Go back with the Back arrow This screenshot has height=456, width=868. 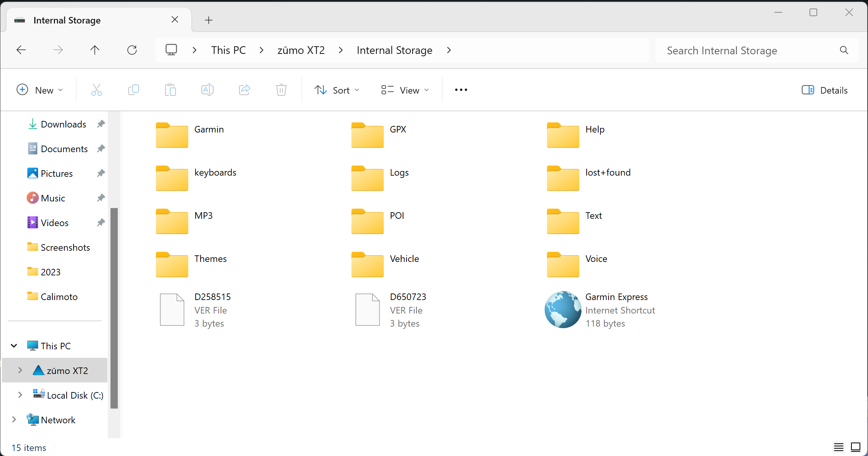click(x=21, y=50)
